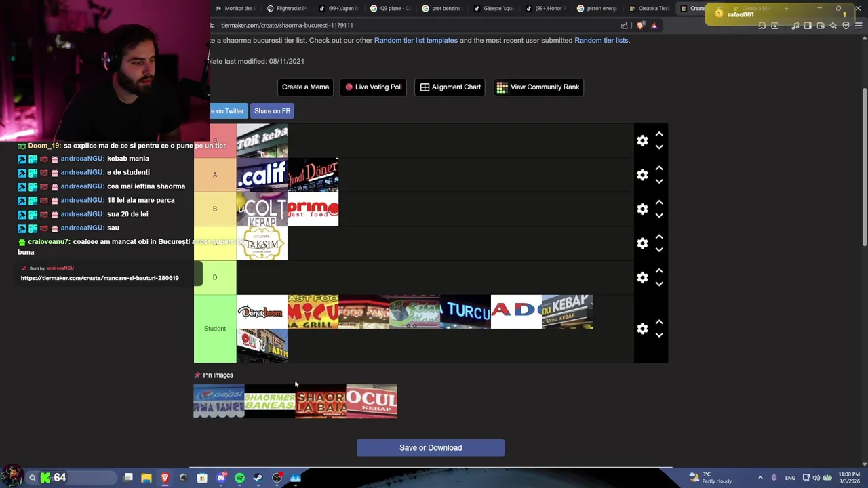Switch to Q9 plane Google tab
The height and width of the screenshot is (488, 868).
[391, 9]
